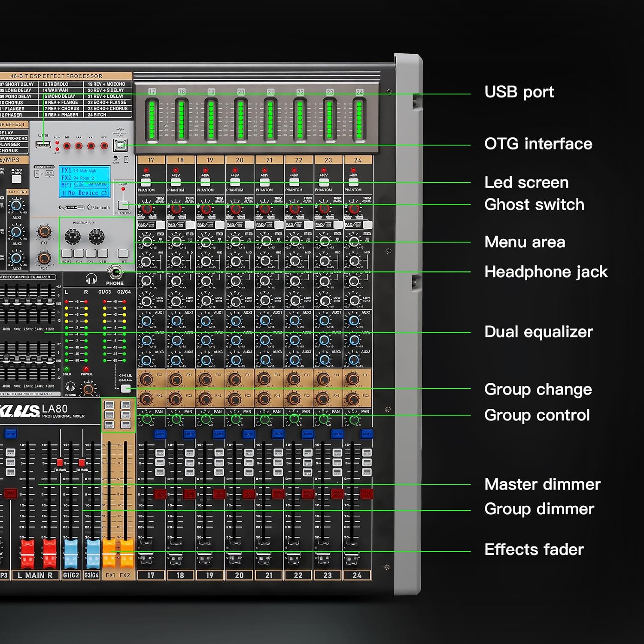Click the green SOLO indicator LED

[67, 369]
